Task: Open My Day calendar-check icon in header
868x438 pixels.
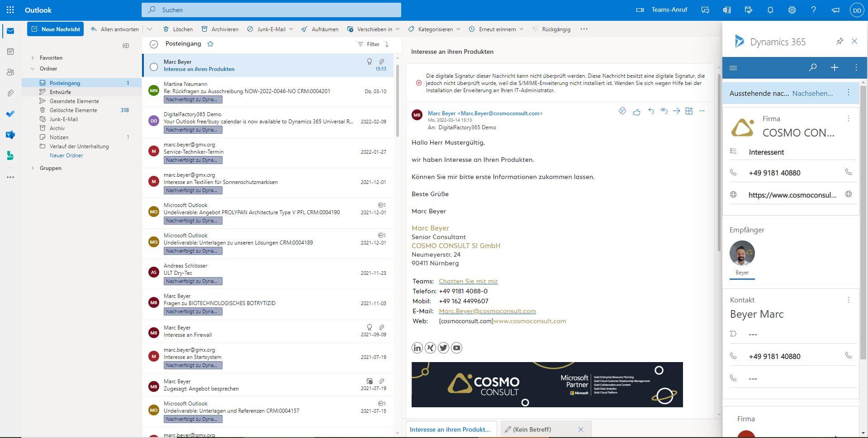Action: (749, 9)
